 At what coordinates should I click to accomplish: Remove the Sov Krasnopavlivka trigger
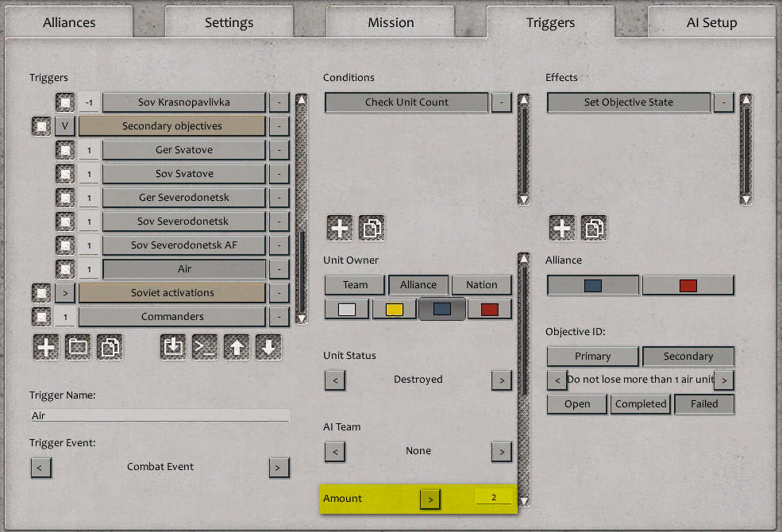click(279, 102)
